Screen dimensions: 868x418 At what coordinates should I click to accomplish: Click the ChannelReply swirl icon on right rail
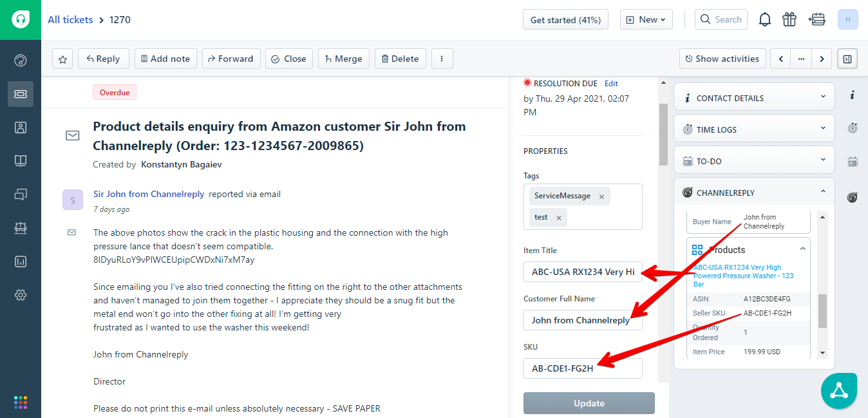tap(853, 197)
